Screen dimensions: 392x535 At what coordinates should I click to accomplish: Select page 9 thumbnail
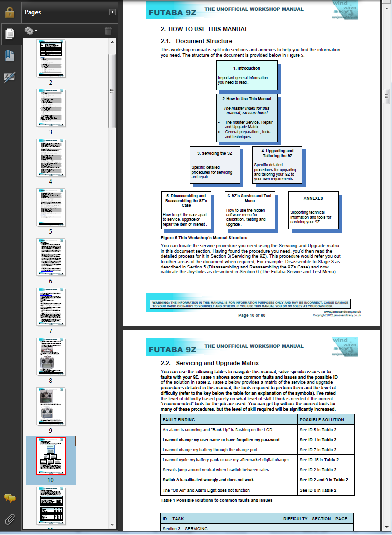coord(51,406)
